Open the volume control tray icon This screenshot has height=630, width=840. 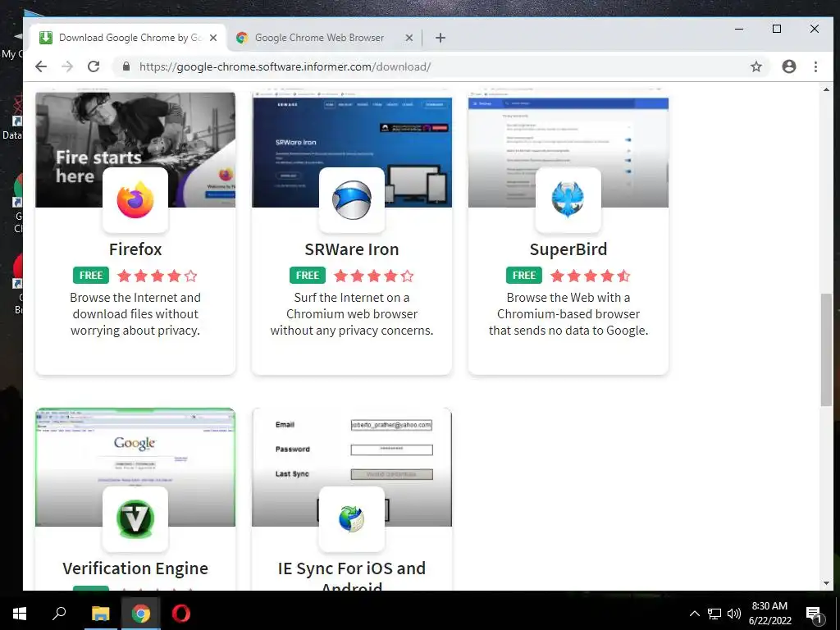pos(734,614)
